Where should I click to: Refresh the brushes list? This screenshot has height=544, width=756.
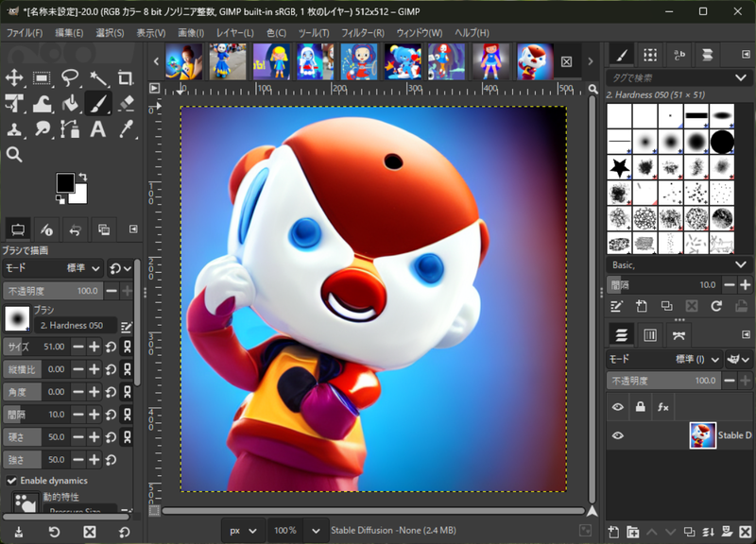717,307
